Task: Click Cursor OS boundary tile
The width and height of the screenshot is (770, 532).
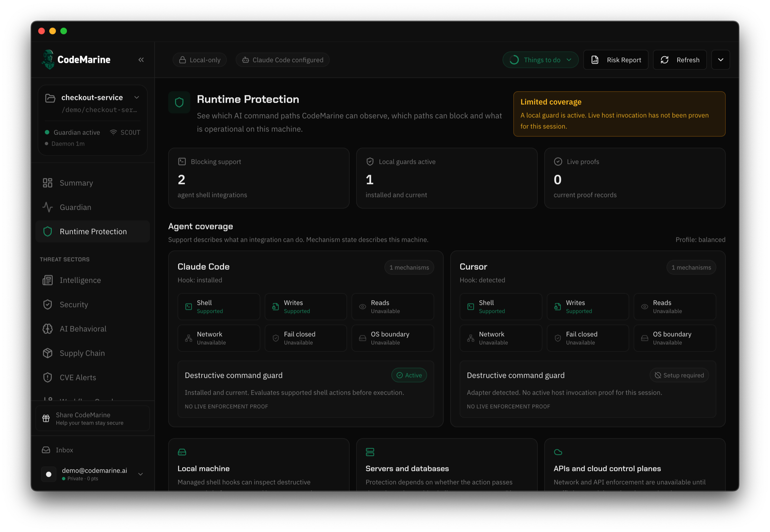Action: [675, 338]
